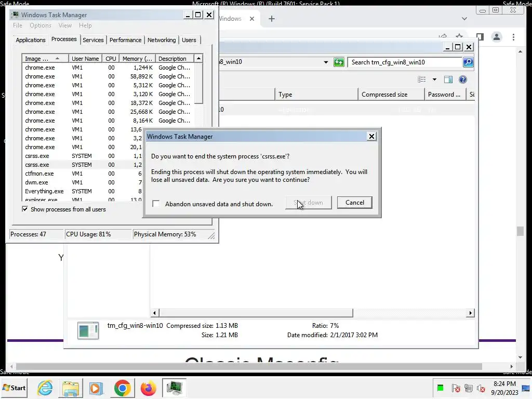Screen dimensions: 532x399
Task: Click the Start button
Action: click(x=14, y=388)
